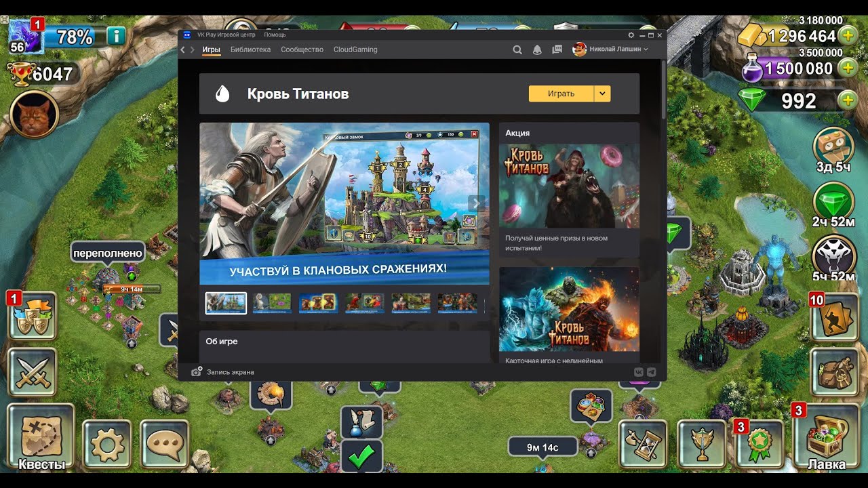Go back in VK Play navigation
Image resolution: width=868 pixels, height=488 pixels.
tap(183, 49)
